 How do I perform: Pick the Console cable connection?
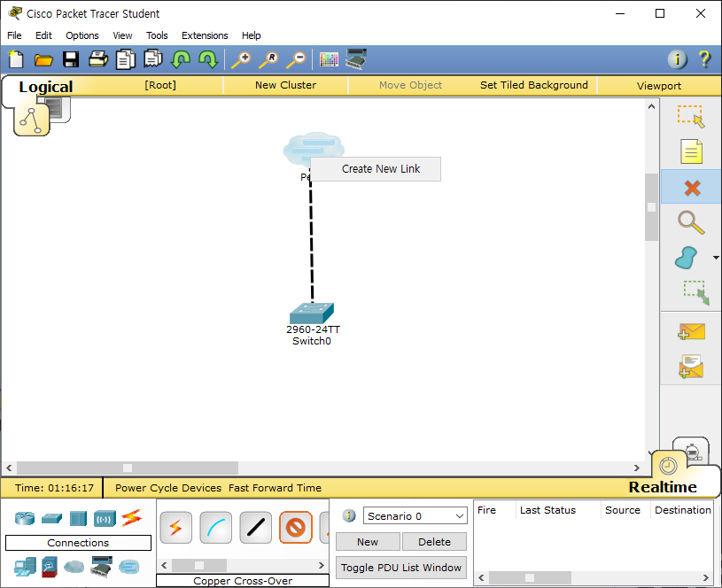click(216, 528)
